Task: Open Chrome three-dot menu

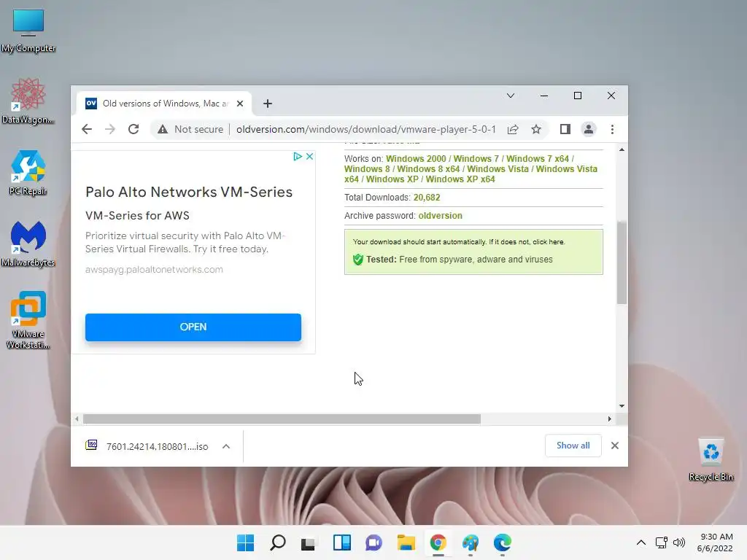Action: [x=612, y=129]
